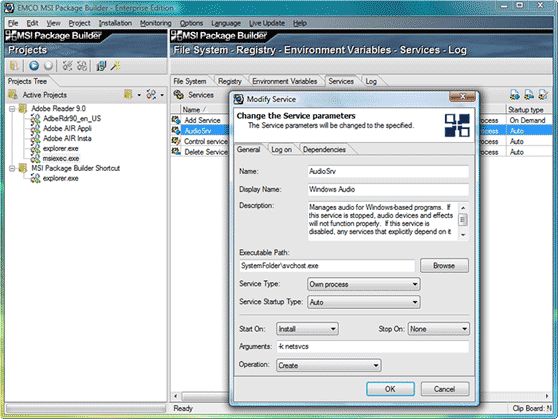Switch to the Log on tab
This screenshot has height=419, width=558.
click(x=281, y=150)
